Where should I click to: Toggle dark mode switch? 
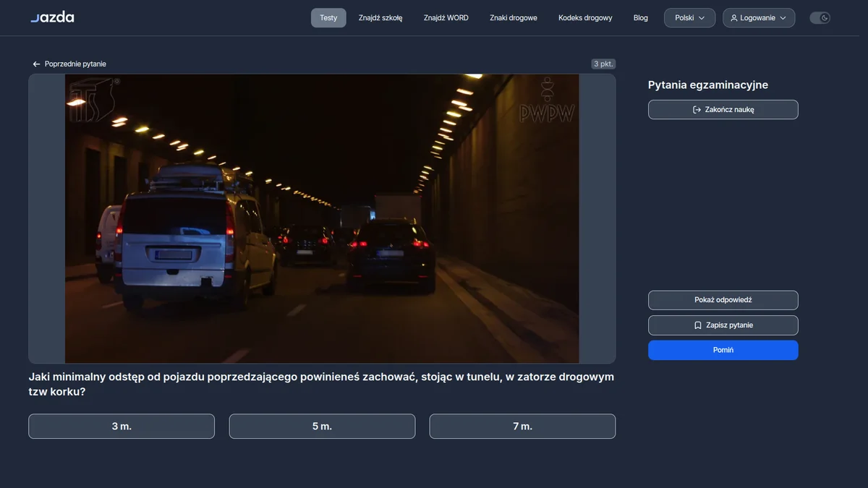(x=820, y=18)
